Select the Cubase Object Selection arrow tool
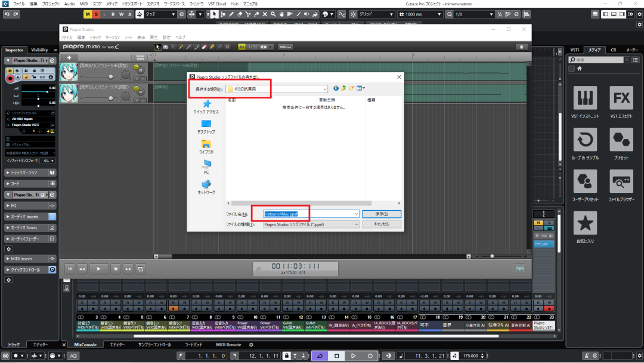The width and height of the screenshot is (644, 363). pyautogui.click(x=215, y=14)
